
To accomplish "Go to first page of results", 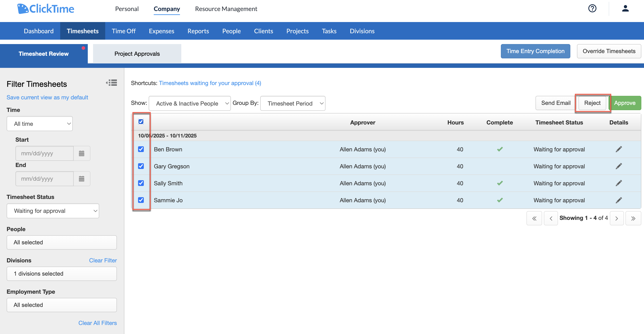I will [x=534, y=219].
